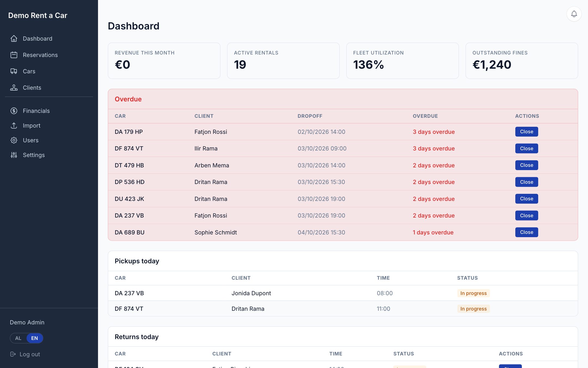This screenshot has width=588, height=368.
Task: Select the EN language option
Action: pyautogui.click(x=35, y=338)
